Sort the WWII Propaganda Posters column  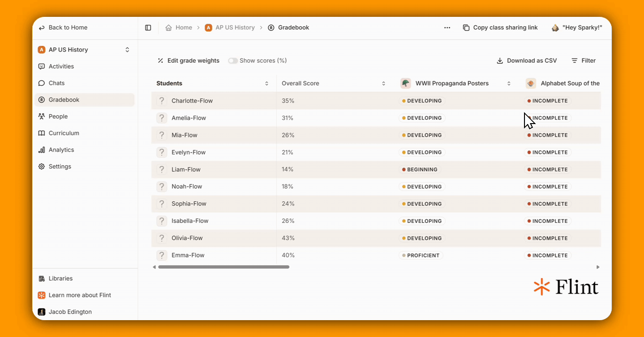509,83
